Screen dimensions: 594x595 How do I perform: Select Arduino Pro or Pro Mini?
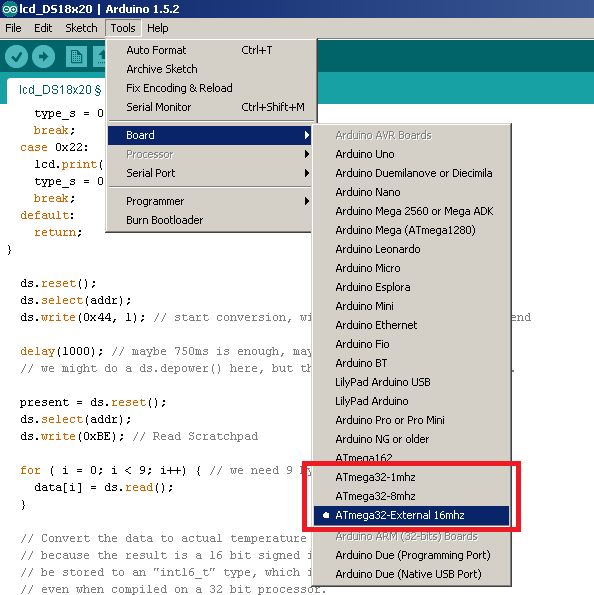(x=411, y=420)
